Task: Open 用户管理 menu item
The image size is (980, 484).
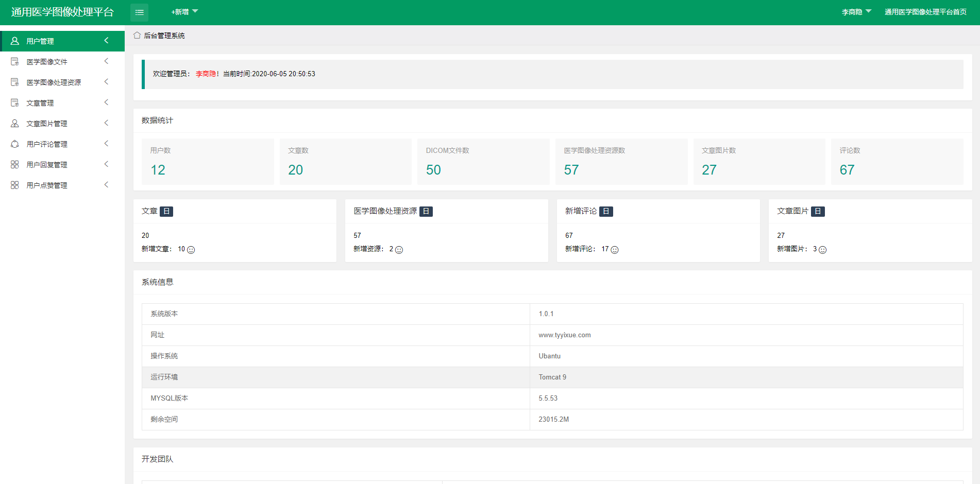Action: [x=62, y=41]
